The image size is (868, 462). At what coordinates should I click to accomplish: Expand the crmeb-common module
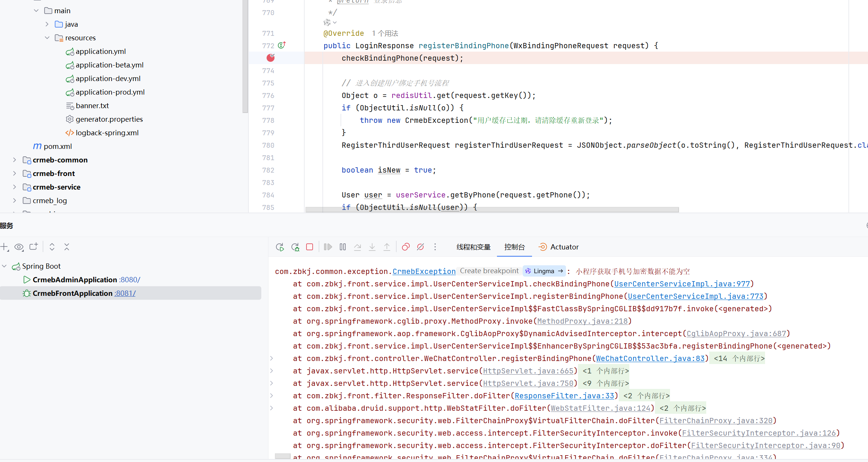[14, 160]
